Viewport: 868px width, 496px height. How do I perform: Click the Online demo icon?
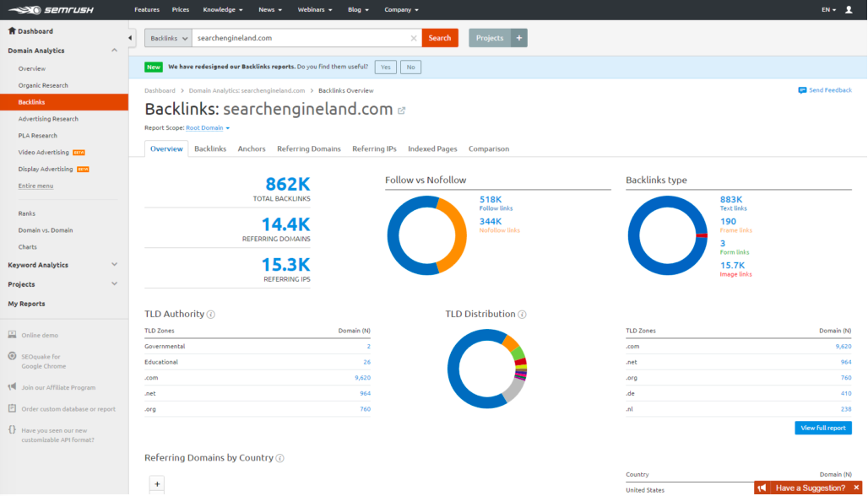tap(12, 335)
